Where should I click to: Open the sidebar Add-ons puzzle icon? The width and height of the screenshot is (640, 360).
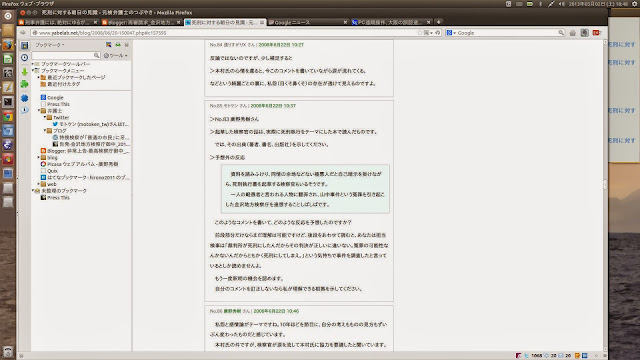tap(24, 84)
